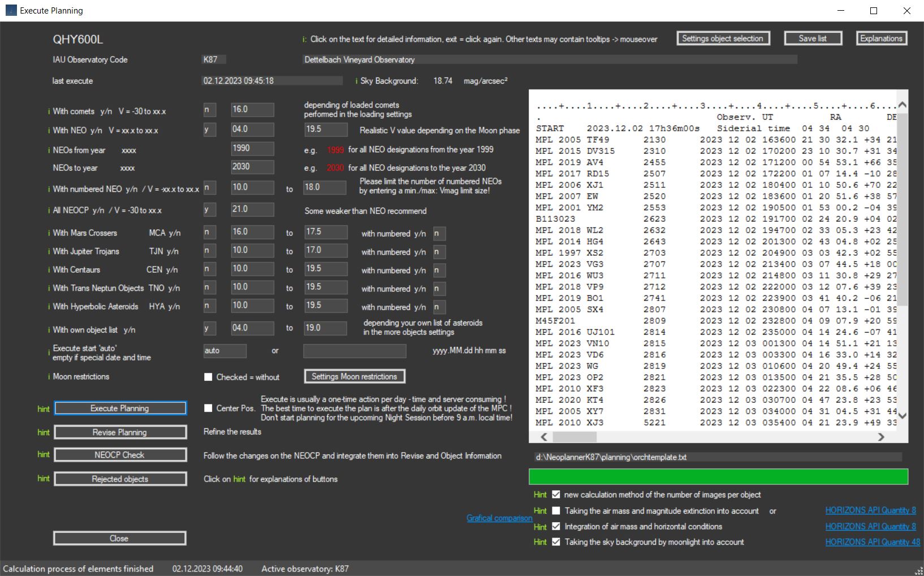
Task: Click Jupiter Trojans max magnitude field 17.0
Action: [326, 251]
